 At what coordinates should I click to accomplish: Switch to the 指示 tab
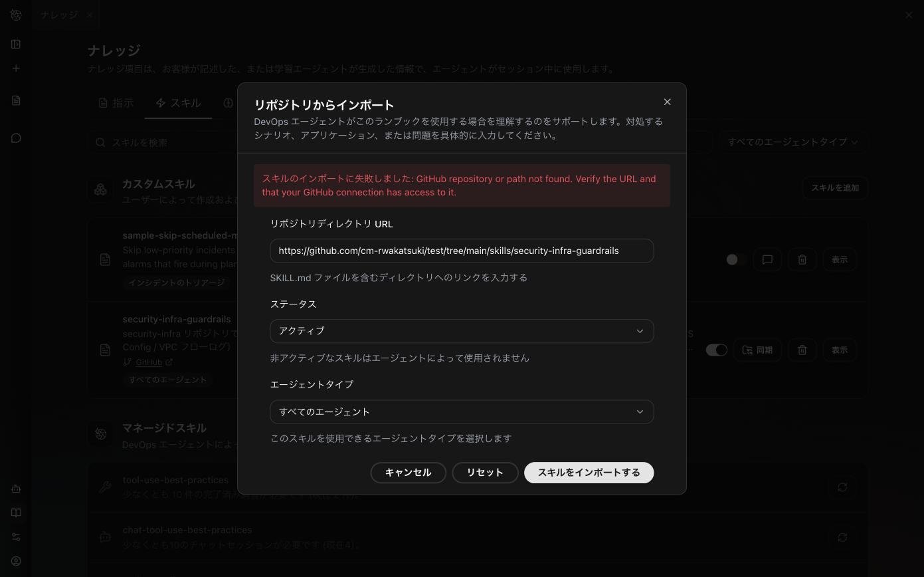116,103
